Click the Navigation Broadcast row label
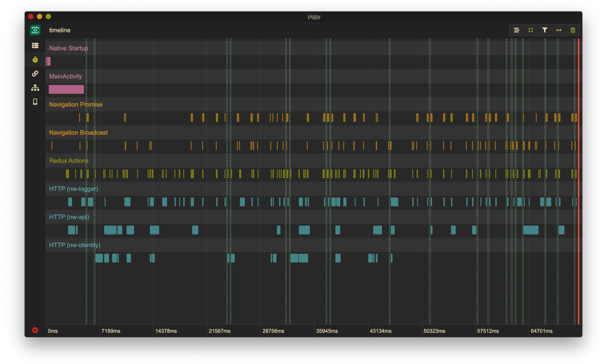 [78, 132]
